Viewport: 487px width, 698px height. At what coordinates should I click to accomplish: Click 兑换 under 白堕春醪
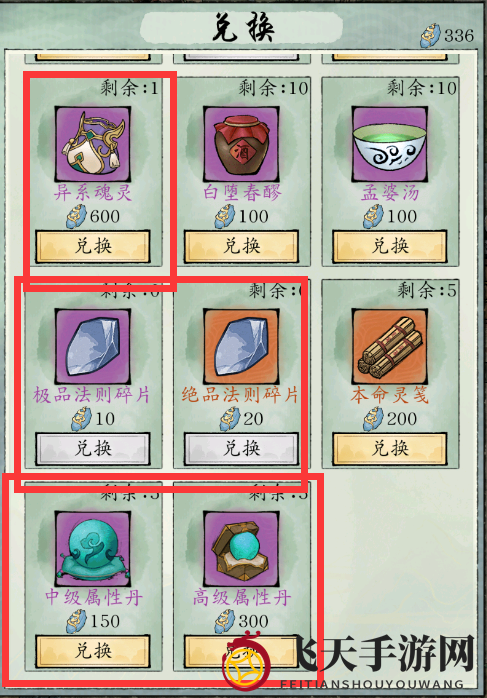tap(241, 246)
